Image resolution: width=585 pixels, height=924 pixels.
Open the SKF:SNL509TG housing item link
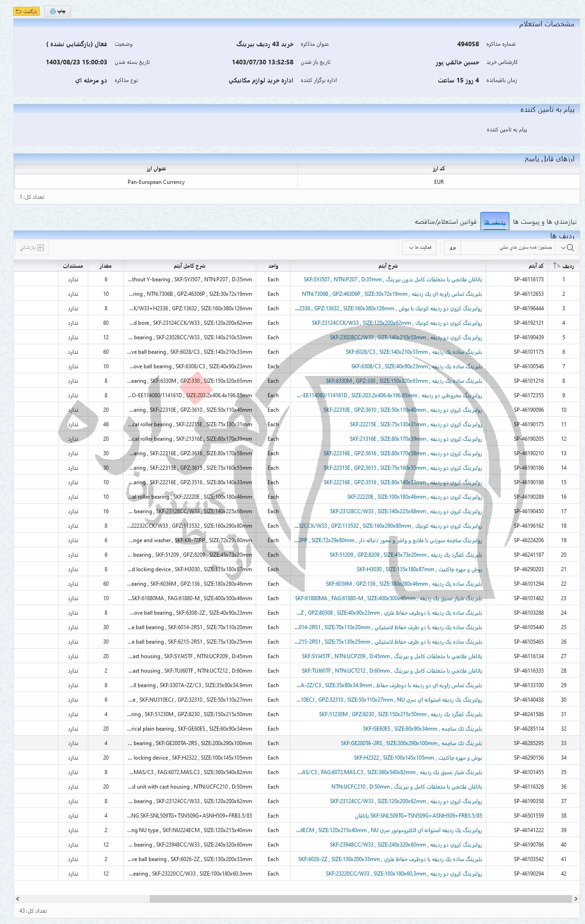click(x=418, y=816)
